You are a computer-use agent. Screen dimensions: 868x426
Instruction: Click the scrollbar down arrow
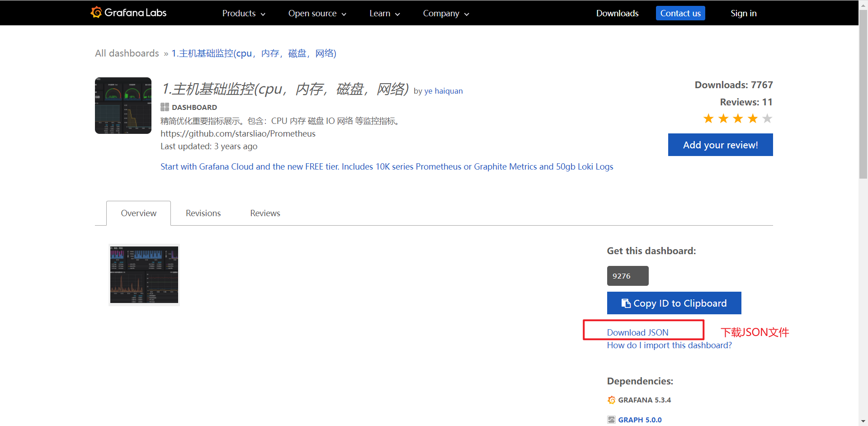[x=863, y=421]
